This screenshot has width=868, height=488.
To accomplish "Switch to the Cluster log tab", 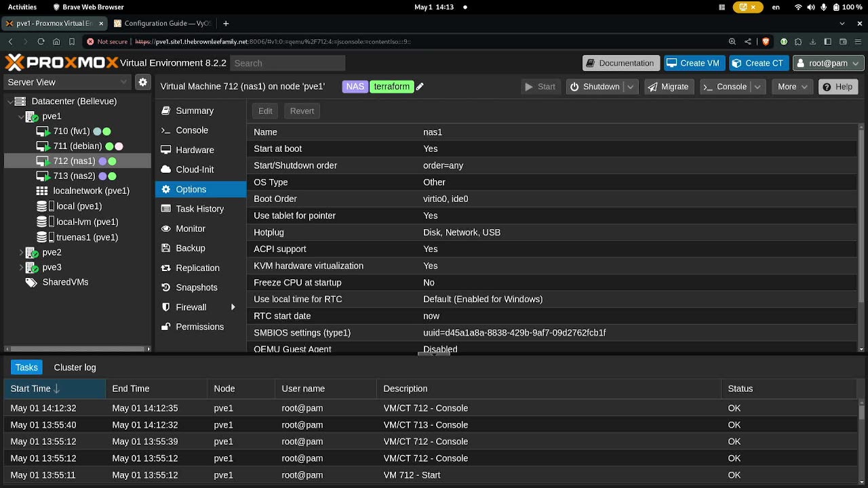I will point(75,367).
